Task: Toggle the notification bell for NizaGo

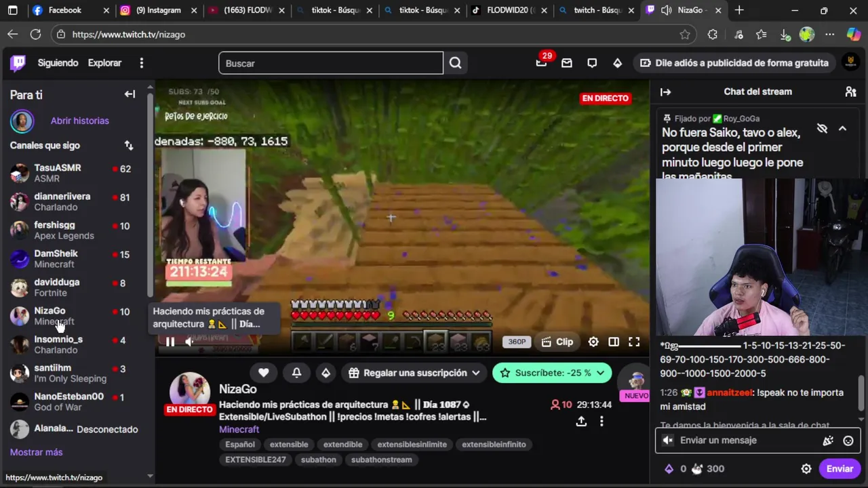Action: pyautogui.click(x=296, y=373)
